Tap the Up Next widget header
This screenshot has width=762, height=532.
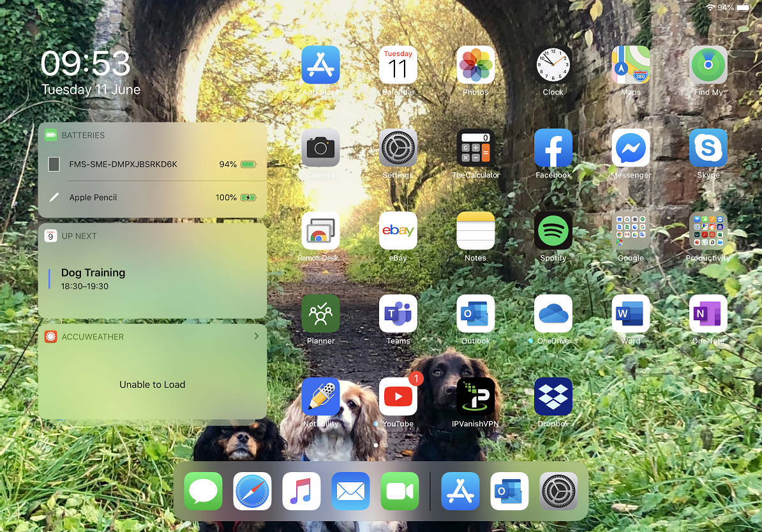[153, 236]
